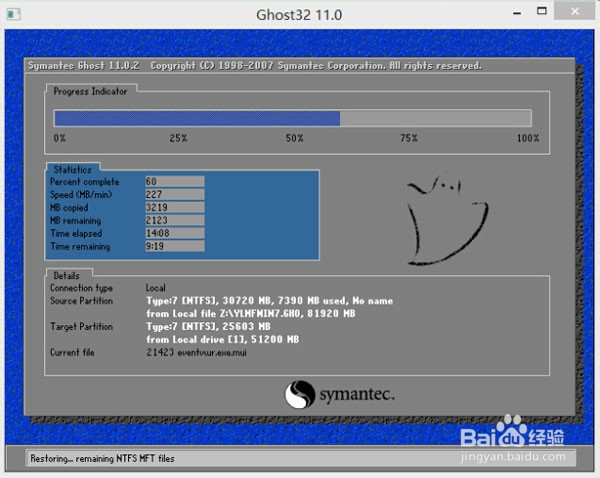Click the MB copied value 3219
This screenshot has width=600, height=478.
174,207
